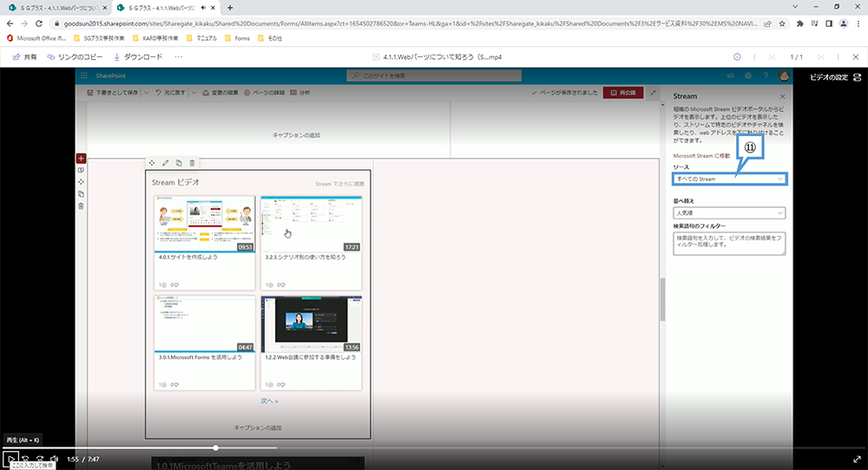The height and width of the screenshot is (470, 868).
Task: Click 元に戻す undo button
Action: [170, 93]
